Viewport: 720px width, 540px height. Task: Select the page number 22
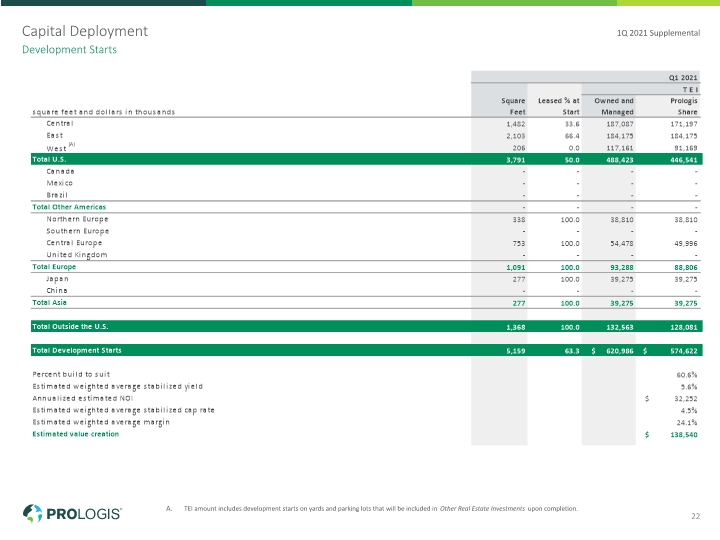pyautogui.click(x=695, y=516)
